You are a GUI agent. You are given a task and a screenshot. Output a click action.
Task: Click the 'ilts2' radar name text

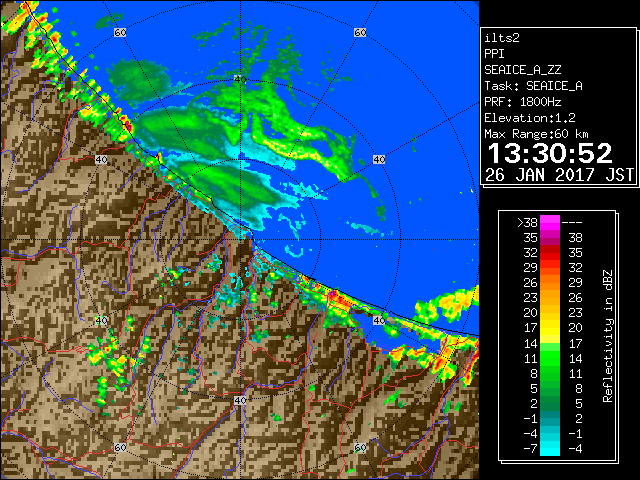pos(502,38)
